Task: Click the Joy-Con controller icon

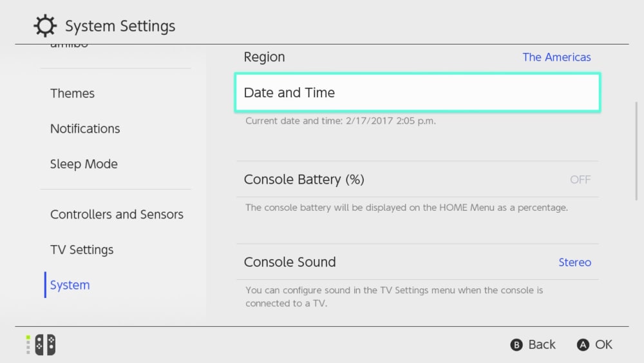Action: 45,344
